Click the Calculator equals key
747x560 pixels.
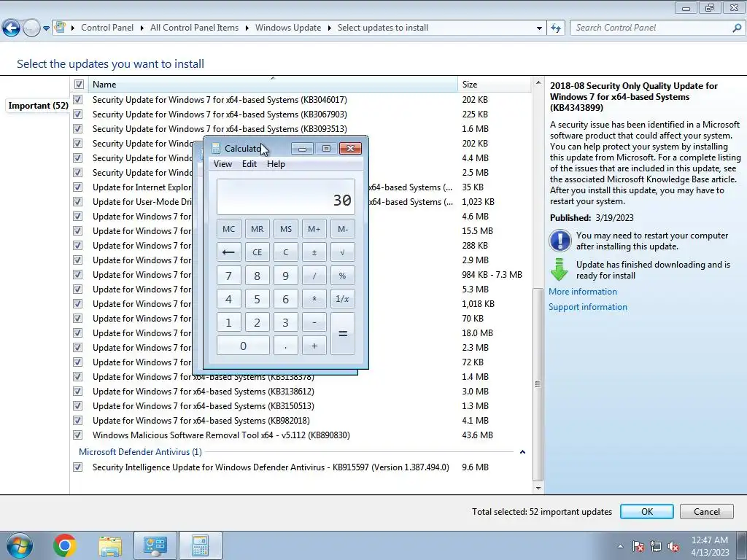343,334
